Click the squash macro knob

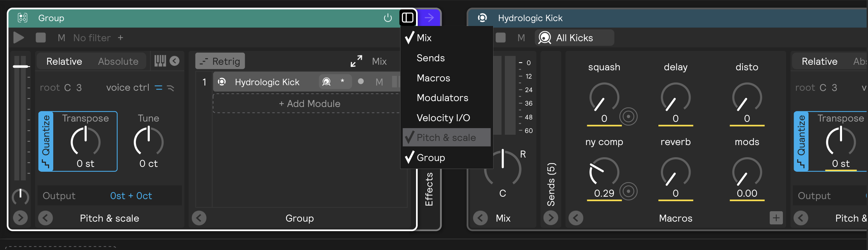pos(604,97)
